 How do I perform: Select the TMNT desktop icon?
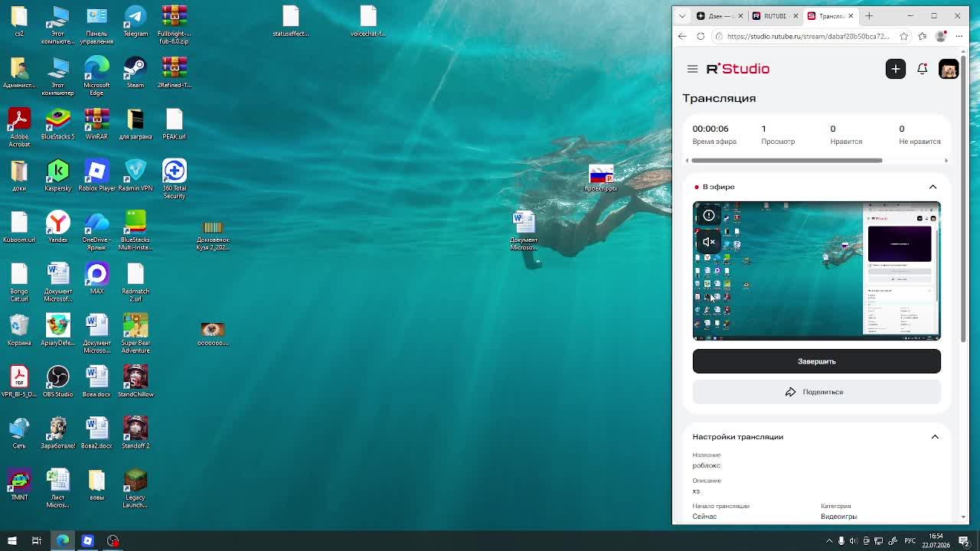click(x=19, y=484)
